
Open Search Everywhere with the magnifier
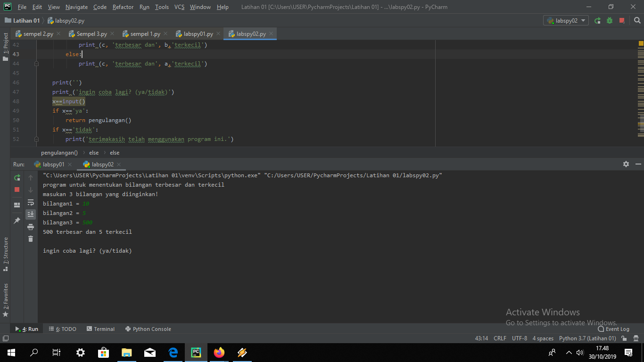(637, 21)
